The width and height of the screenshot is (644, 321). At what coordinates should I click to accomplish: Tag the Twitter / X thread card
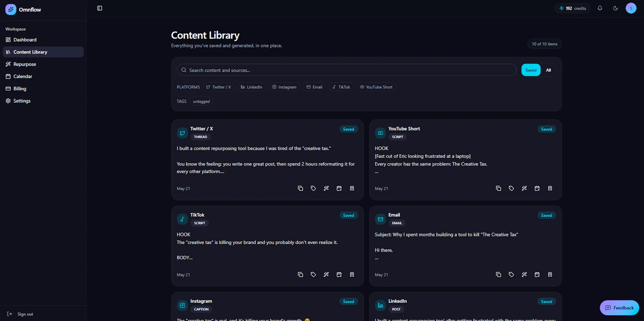[x=313, y=188]
